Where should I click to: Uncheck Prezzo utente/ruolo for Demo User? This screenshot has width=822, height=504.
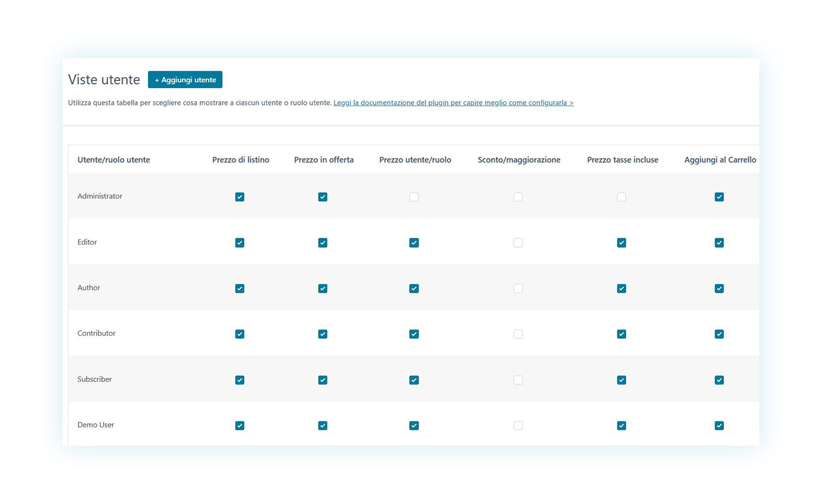(x=414, y=426)
